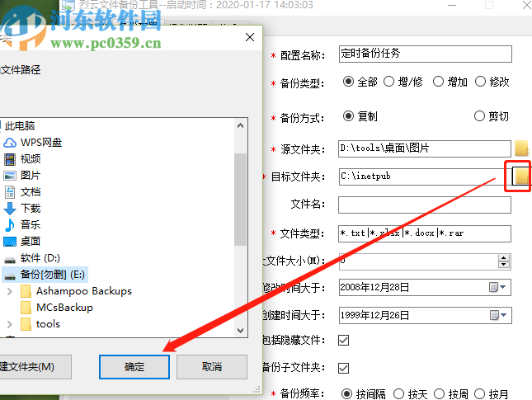
Task: Choose 增加 backup type
Action: click(450, 82)
